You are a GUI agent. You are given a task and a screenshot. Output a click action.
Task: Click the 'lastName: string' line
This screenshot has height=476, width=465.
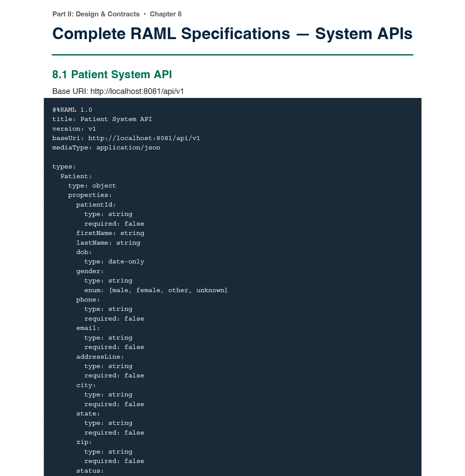(x=108, y=243)
